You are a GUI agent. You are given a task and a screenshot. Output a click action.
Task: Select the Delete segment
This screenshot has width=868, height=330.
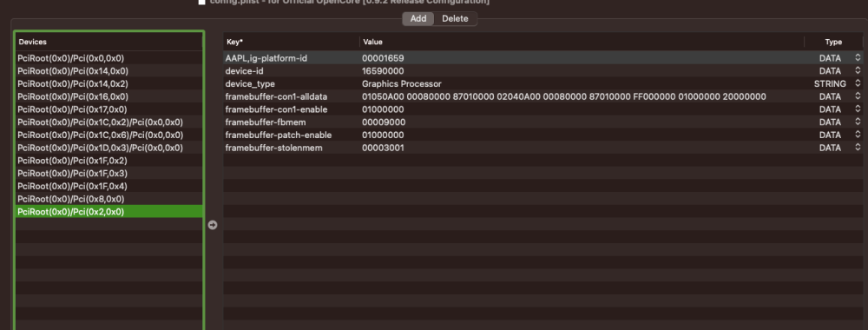tap(455, 18)
